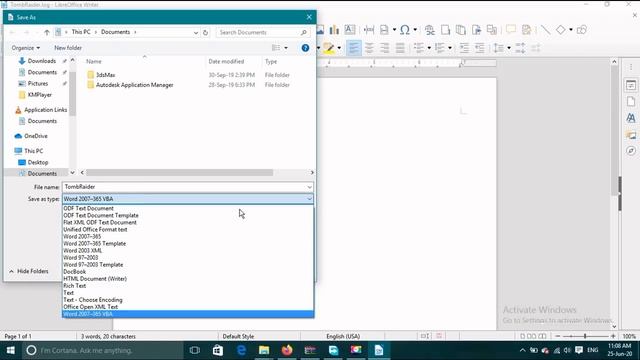Image resolution: width=640 pixels, height=360 pixels.
Task: Insert endnote icon in Writer toolbar
Action: (461, 29)
